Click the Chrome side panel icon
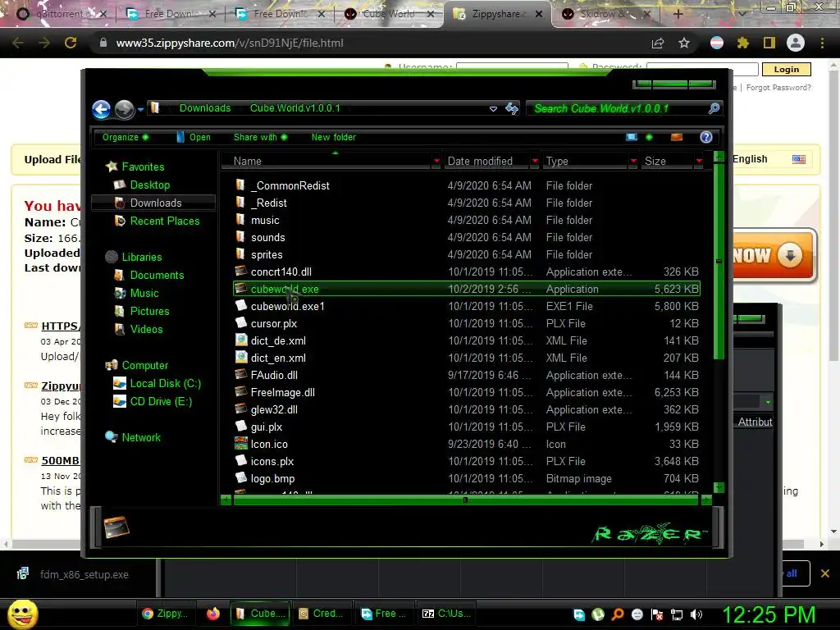The image size is (840, 630). pos(769,43)
